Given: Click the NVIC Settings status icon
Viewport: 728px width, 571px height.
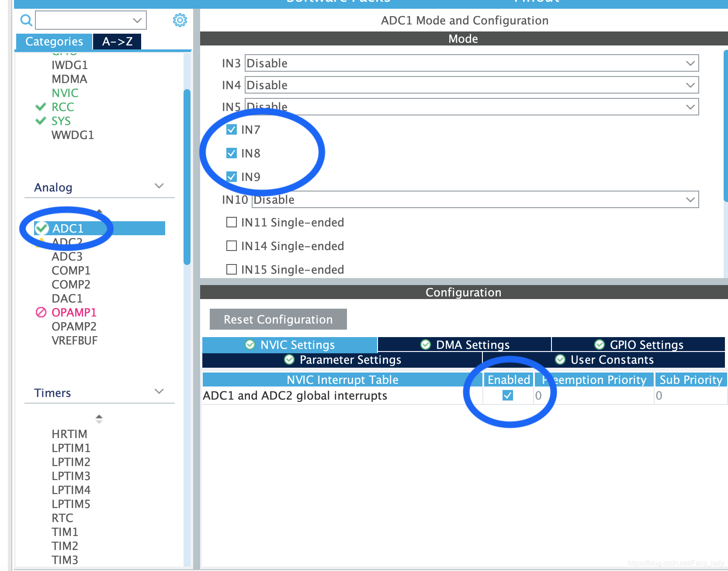Looking at the screenshot, I should [x=250, y=345].
